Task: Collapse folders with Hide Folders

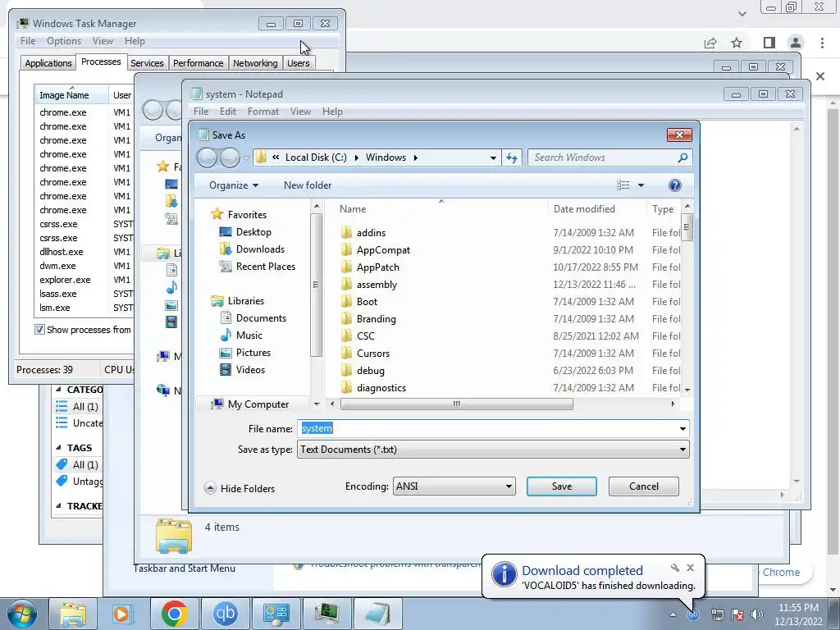Action: pos(240,489)
